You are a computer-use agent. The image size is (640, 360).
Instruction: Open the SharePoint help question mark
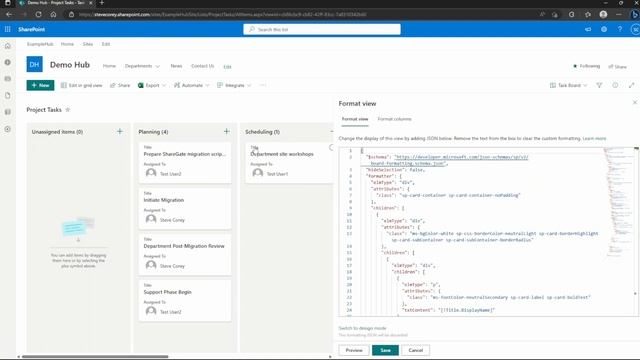pyautogui.click(x=620, y=29)
